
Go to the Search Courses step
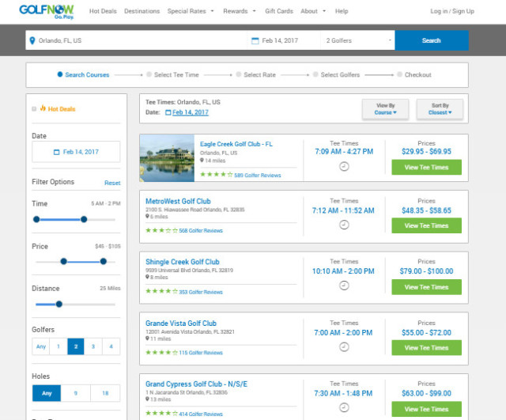(x=83, y=74)
